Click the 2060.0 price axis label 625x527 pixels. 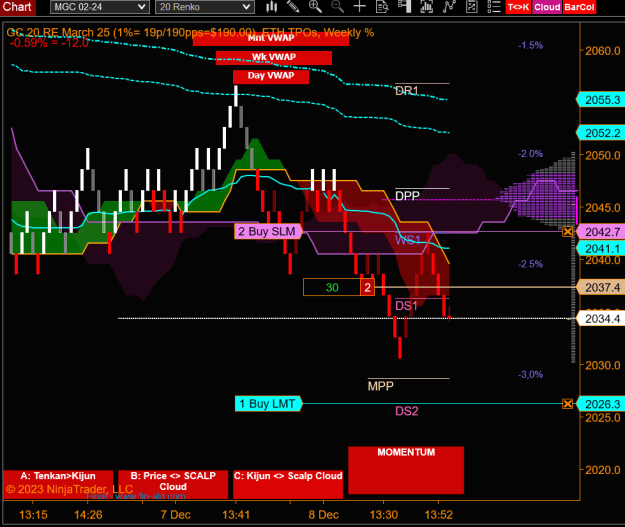603,51
